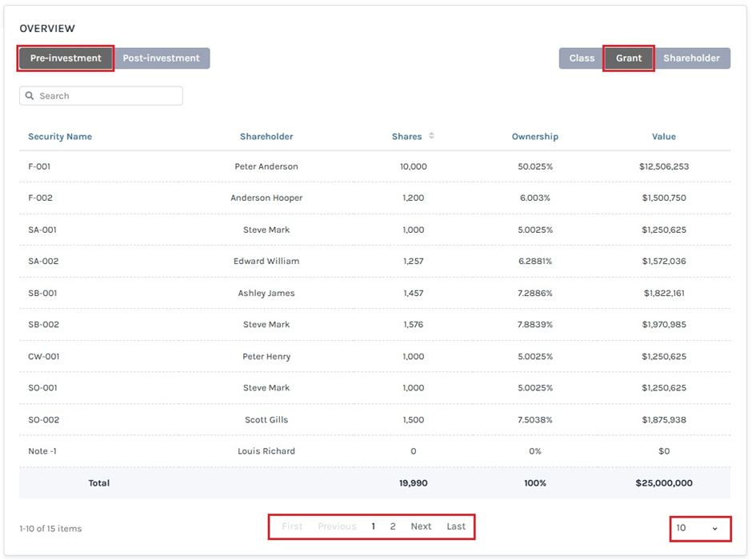Screen dimensions: 752x560
Task: Select the SB-002 security name
Action: point(44,324)
